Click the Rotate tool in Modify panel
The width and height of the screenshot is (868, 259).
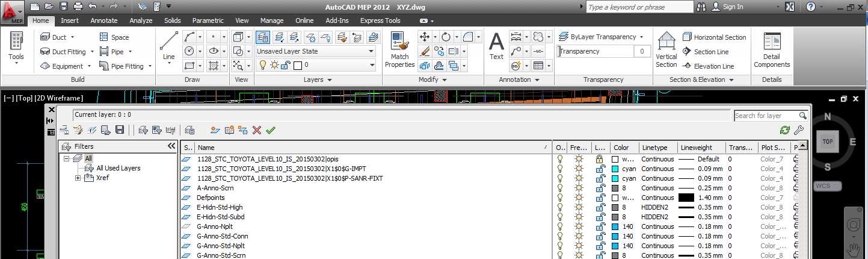[446, 37]
